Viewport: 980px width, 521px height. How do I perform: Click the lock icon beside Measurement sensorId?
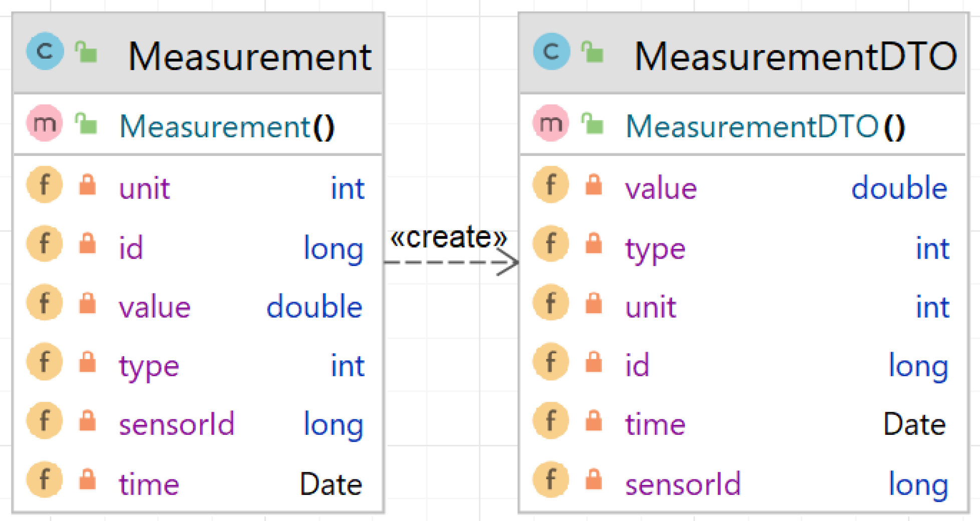coord(88,421)
